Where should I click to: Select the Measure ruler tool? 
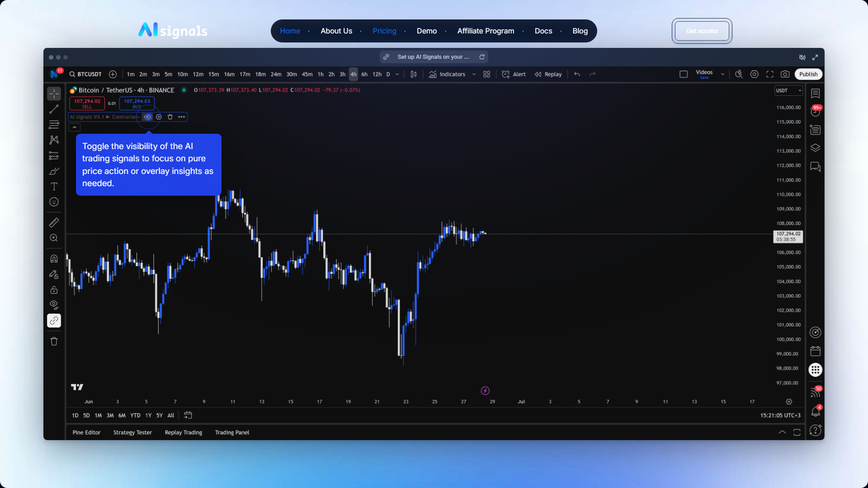point(54,222)
